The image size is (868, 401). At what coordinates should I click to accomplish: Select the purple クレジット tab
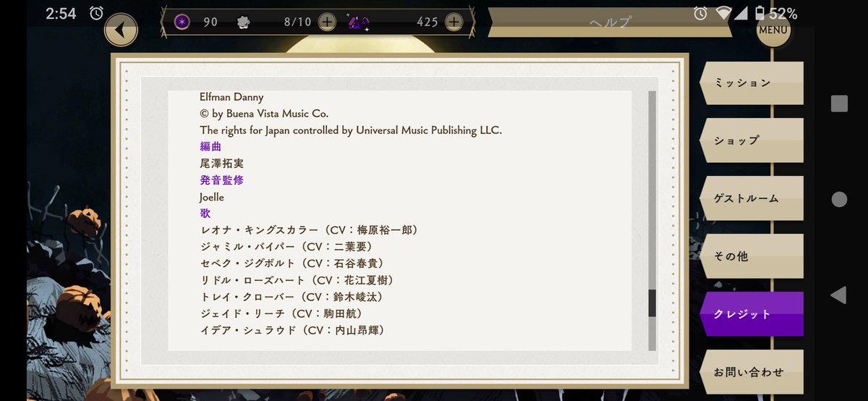point(752,314)
